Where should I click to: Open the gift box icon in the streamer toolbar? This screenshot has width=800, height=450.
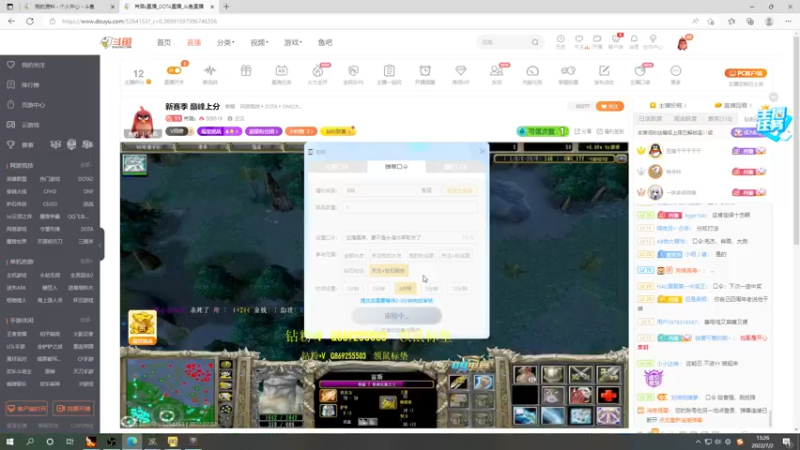[x=246, y=70]
